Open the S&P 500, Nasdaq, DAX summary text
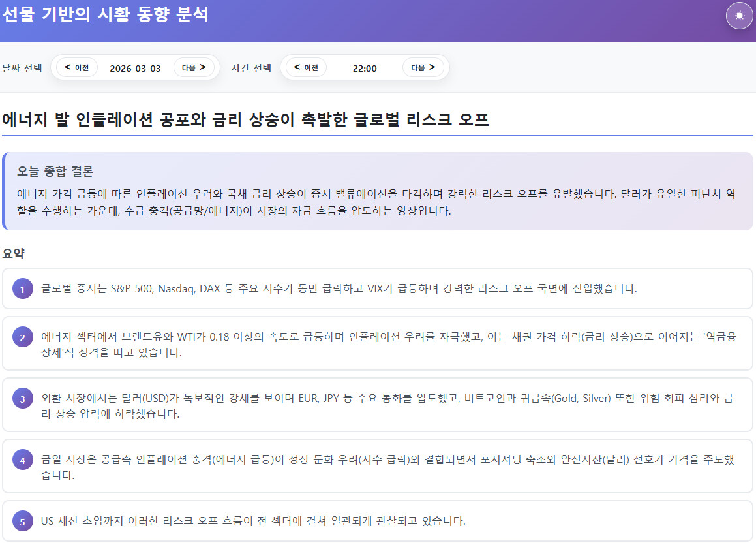This screenshot has width=756, height=545. pos(339,288)
